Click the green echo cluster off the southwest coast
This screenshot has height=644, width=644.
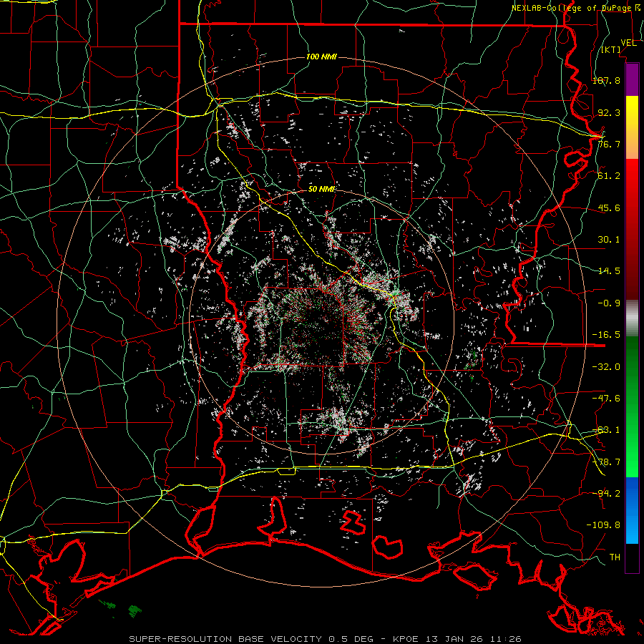point(135,611)
